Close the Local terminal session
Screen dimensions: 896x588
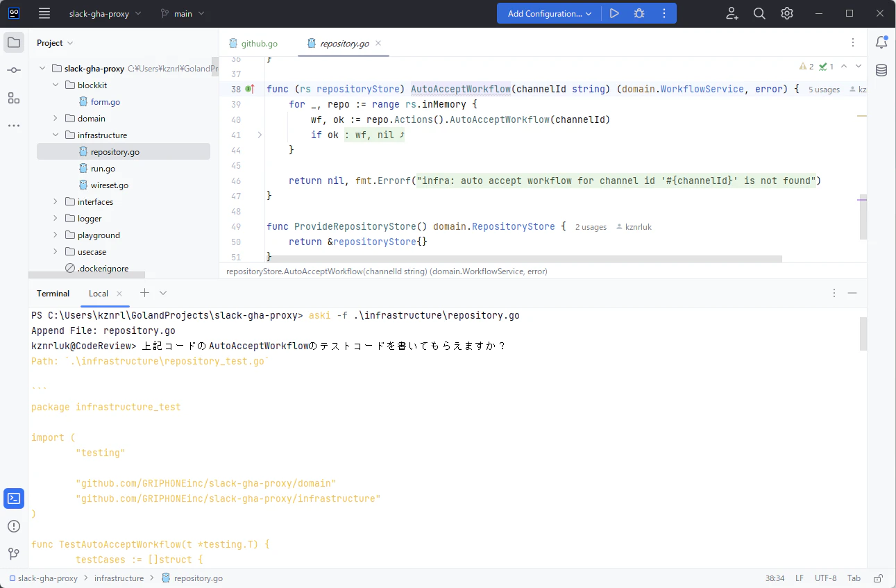coord(119,293)
